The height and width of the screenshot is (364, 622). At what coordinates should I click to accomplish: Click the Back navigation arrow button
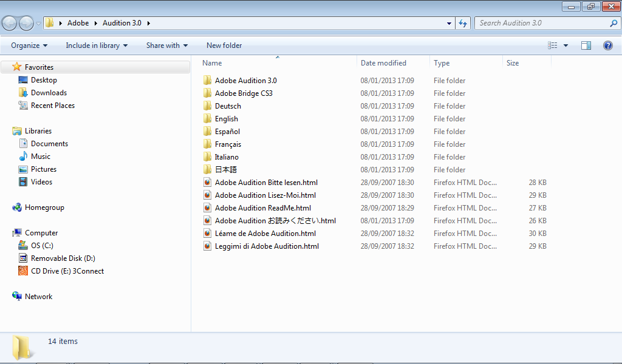pos(9,24)
